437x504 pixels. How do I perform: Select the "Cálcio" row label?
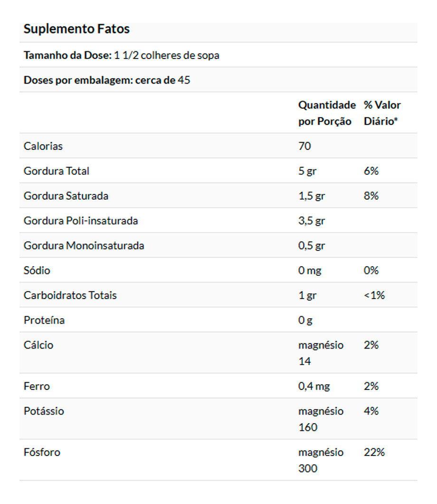(x=38, y=345)
